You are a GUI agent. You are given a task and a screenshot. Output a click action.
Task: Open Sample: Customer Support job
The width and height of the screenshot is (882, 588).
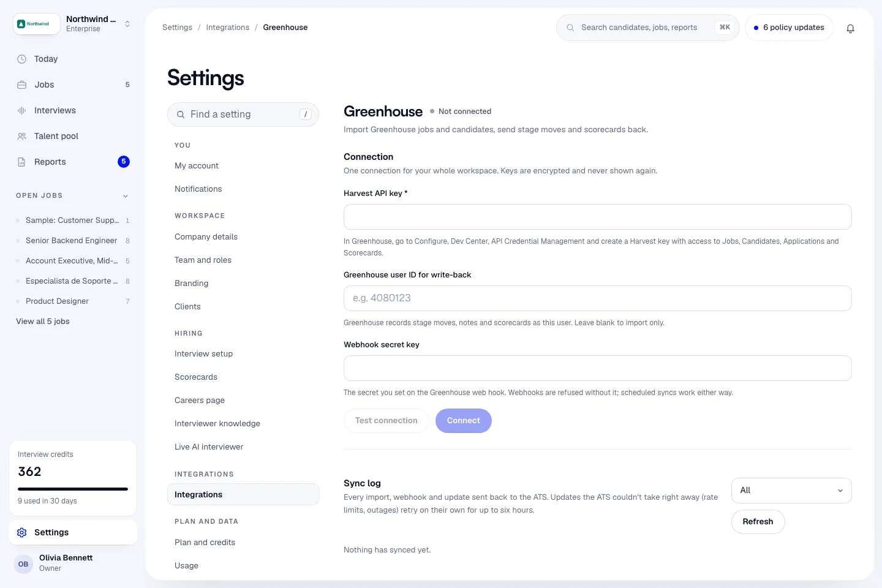[73, 220]
